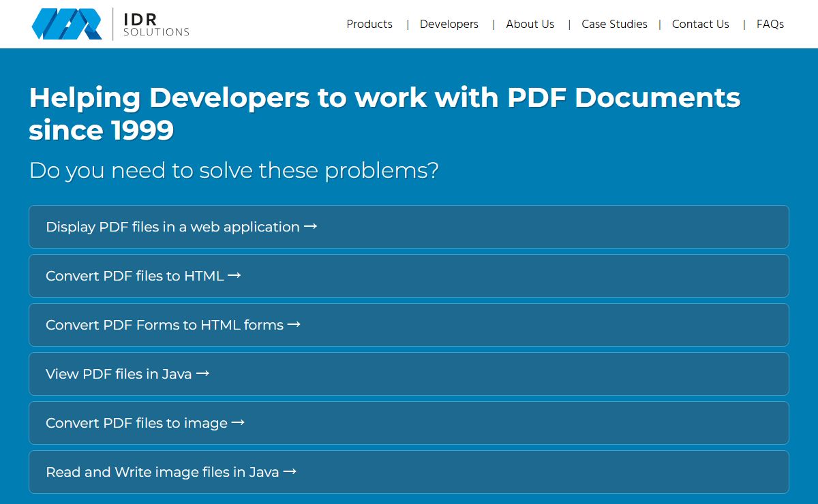
Task: Open Case Studies in navigation
Action: tap(614, 24)
